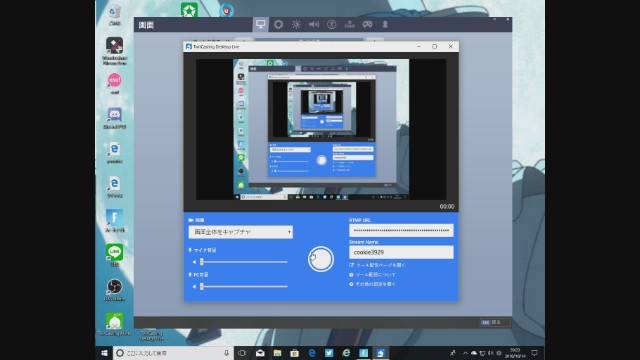Open the accessibility person icon tab
Image resolution: width=640 pixels, height=360 pixels.
click(x=331, y=24)
